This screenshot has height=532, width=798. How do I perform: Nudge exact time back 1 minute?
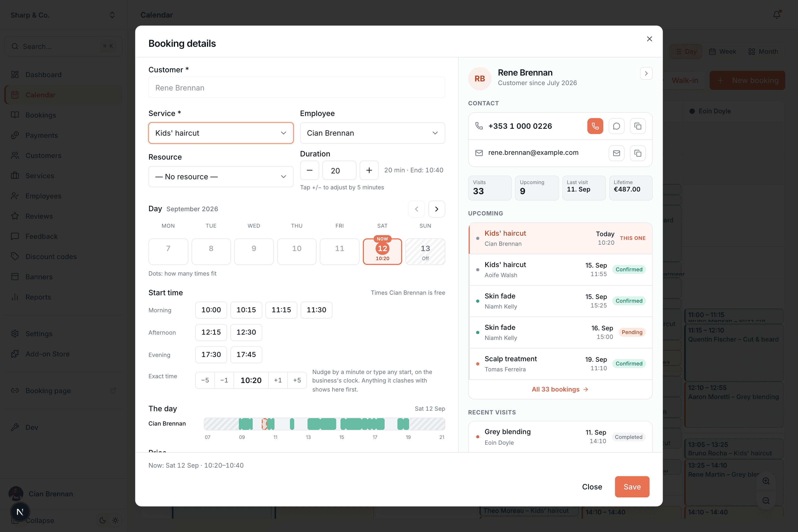click(224, 380)
